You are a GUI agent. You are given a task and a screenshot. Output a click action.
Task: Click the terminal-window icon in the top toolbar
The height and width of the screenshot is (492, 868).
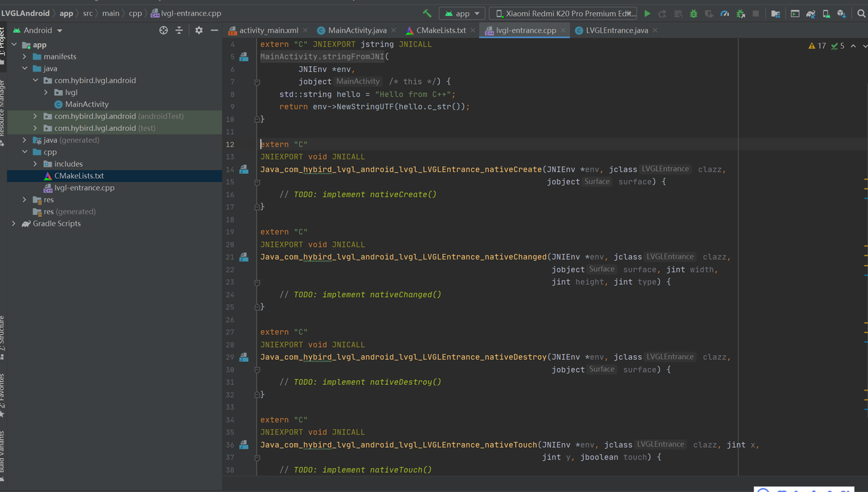tap(795, 14)
